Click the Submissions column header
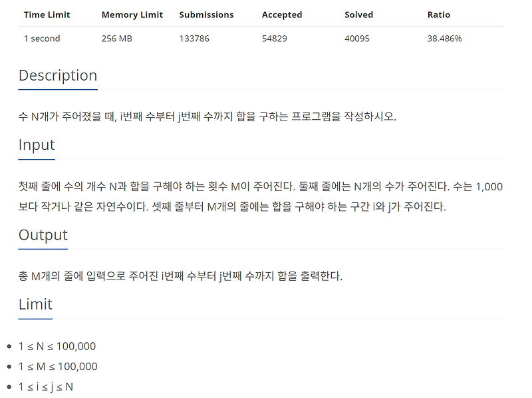 pos(206,15)
